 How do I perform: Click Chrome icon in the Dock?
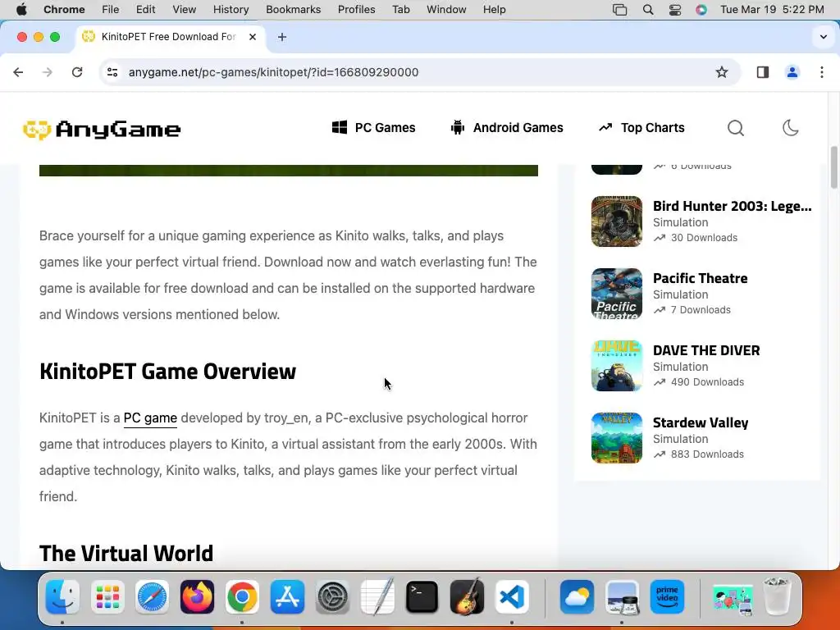[242, 596]
